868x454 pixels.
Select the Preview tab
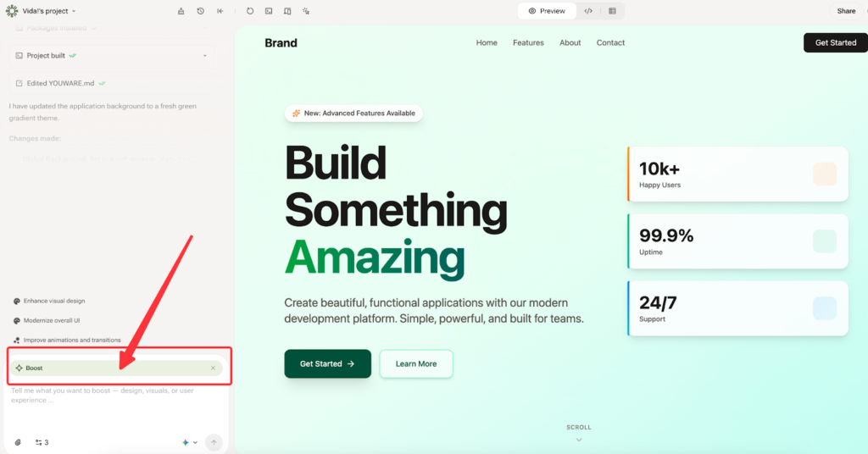point(547,11)
